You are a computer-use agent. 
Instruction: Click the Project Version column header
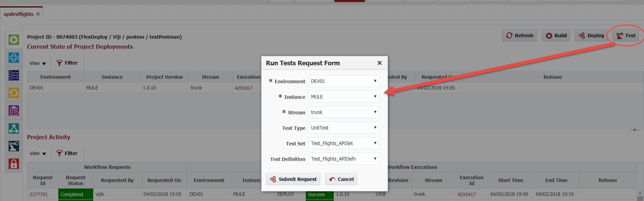coord(164,77)
